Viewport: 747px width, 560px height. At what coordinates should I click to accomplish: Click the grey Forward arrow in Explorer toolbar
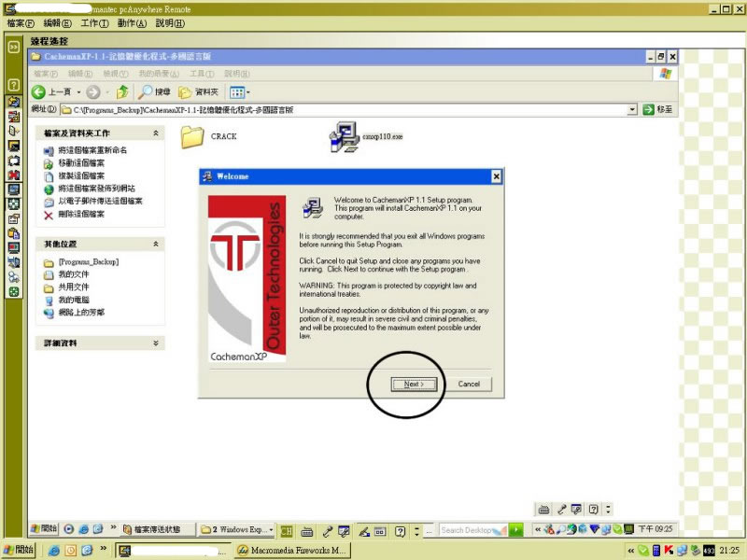point(92,91)
